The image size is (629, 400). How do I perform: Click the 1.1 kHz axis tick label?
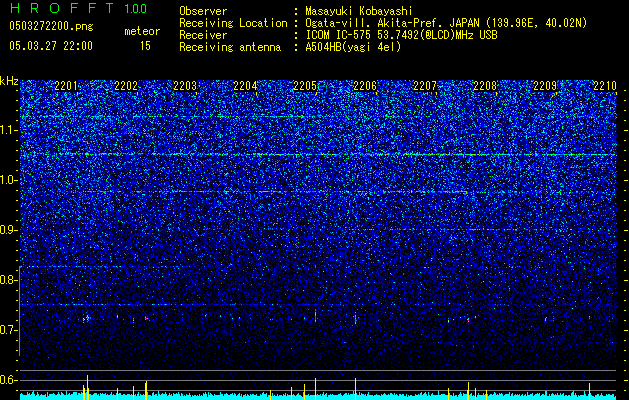pyautogui.click(x=9, y=130)
